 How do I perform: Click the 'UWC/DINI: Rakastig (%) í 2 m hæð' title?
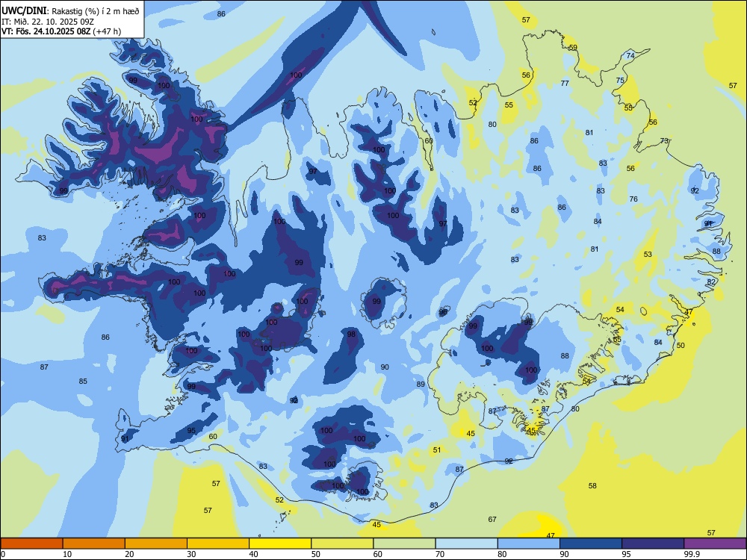pyautogui.click(x=70, y=11)
